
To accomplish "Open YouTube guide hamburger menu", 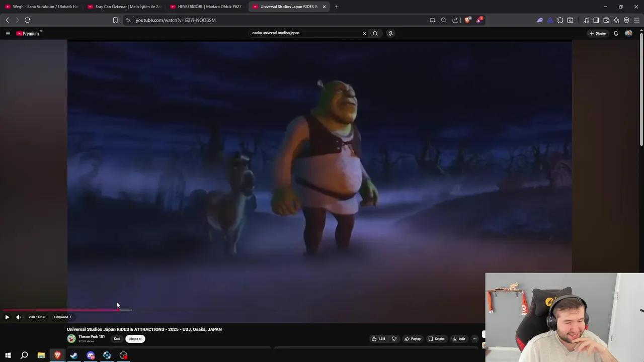I will pyautogui.click(x=8, y=33).
